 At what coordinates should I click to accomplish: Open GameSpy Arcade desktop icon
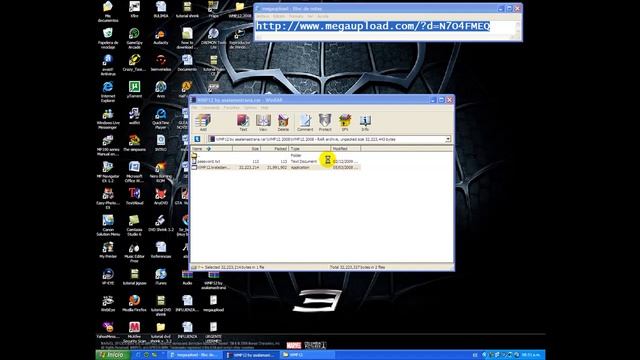(x=134, y=38)
